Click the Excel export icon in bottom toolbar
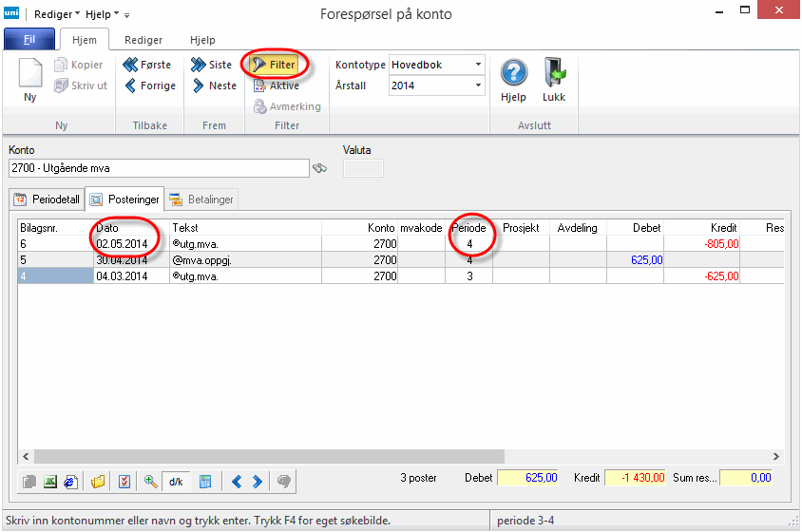Image resolution: width=802 pixels, height=532 pixels. [49, 482]
